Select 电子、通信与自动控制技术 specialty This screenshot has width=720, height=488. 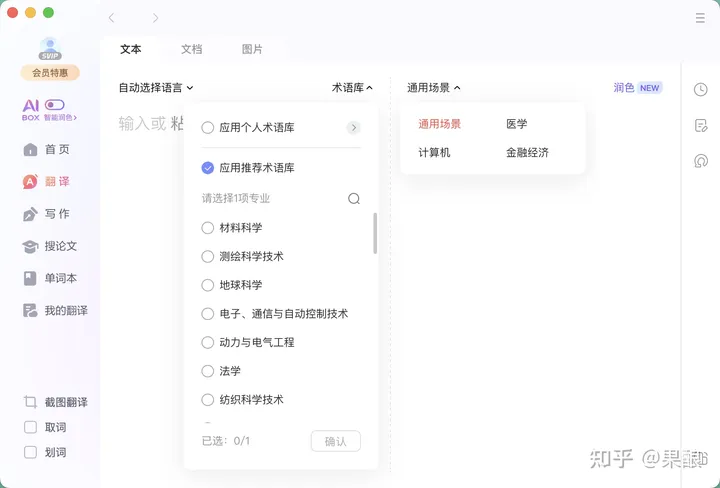click(x=208, y=314)
